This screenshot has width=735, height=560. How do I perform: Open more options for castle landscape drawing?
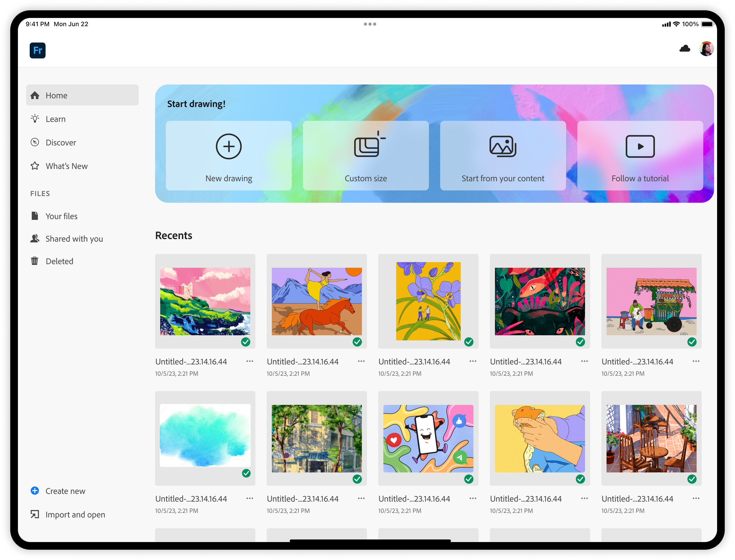[x=250, y=361]
